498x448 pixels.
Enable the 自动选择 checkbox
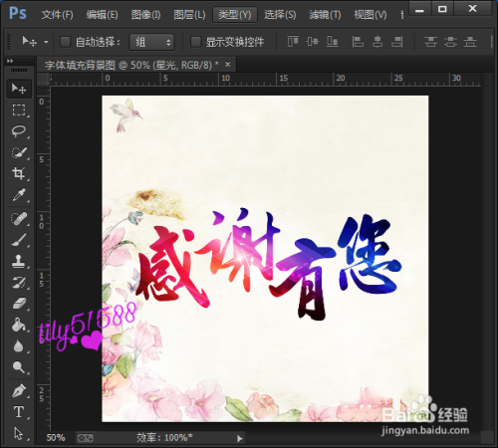click(x=65, y=42)
